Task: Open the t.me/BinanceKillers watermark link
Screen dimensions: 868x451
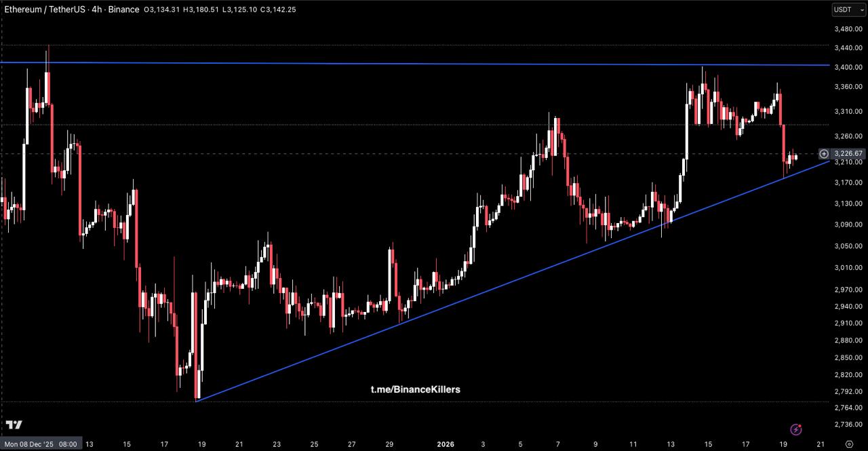Action: click(415, 389)
